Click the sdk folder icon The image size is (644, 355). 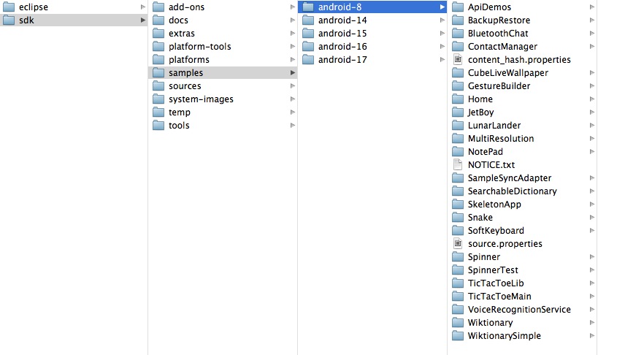pos(9,20)
